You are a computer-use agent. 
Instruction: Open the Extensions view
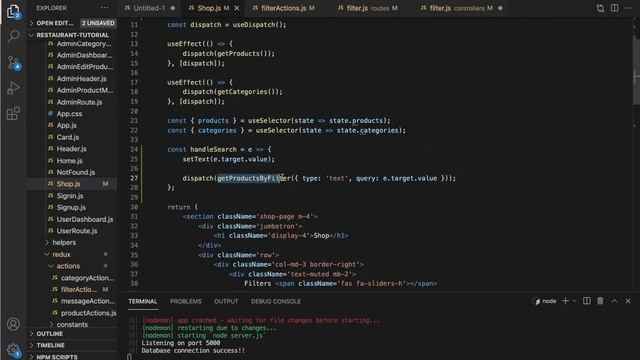tap(13, 113)
